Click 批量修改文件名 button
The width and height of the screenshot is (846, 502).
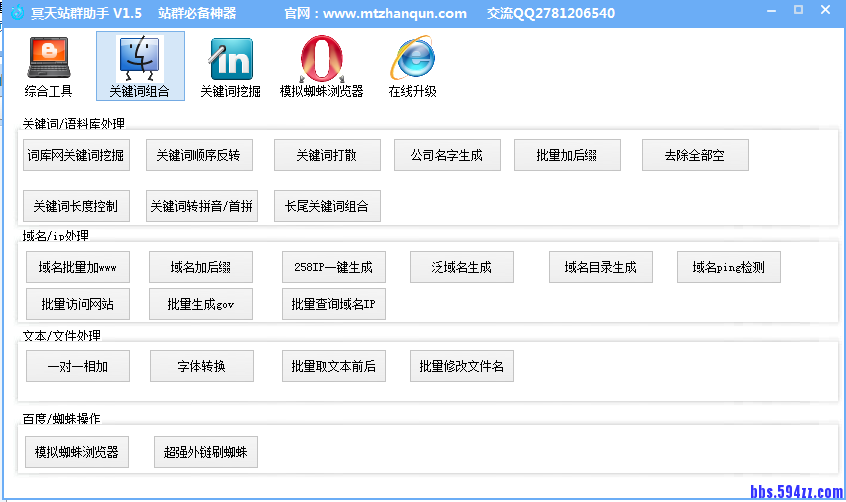tap(461, 366)
